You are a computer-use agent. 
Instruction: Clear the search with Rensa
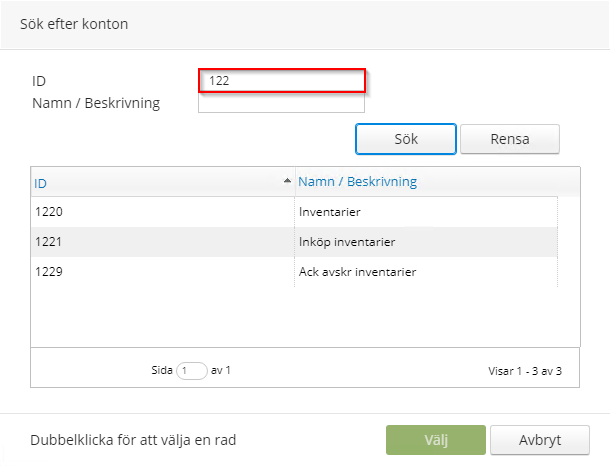click(509, 139)
